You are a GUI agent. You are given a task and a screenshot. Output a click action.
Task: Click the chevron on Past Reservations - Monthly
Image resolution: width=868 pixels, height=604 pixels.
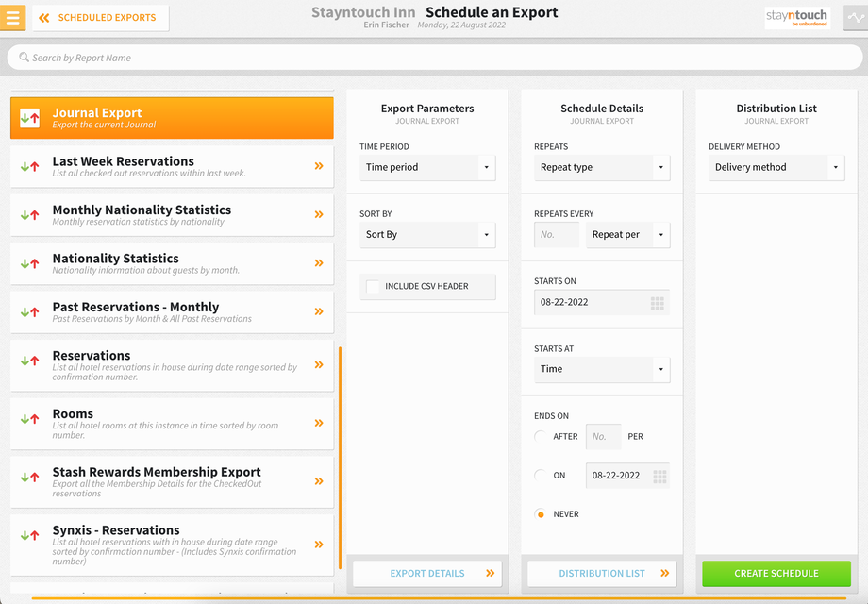click(319, 311)
